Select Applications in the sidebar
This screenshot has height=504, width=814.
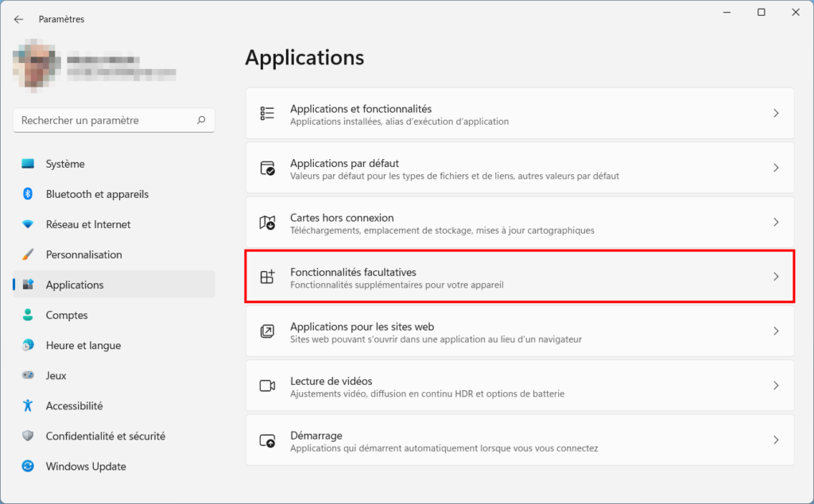point(114,285)
